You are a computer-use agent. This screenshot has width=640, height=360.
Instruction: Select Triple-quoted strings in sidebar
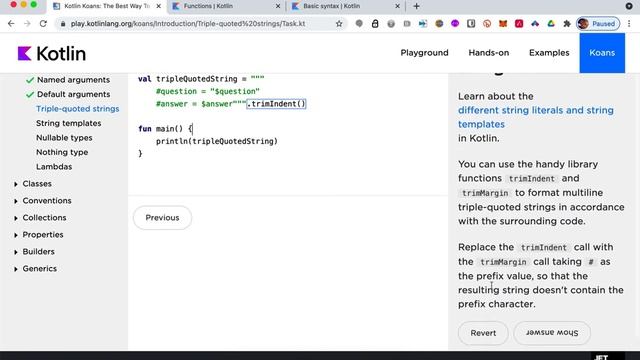pyautogui.click(x=78, y=109)
